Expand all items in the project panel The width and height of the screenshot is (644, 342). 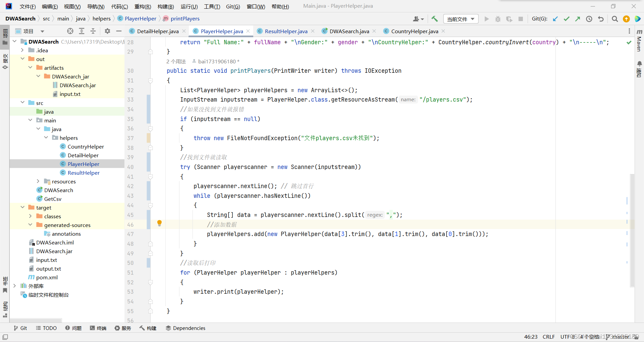(82, 31)
